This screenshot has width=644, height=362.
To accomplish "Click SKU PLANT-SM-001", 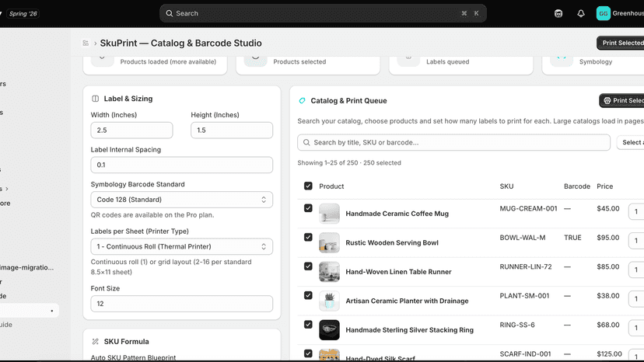I will pyautogui.click(x=524, y=296).
